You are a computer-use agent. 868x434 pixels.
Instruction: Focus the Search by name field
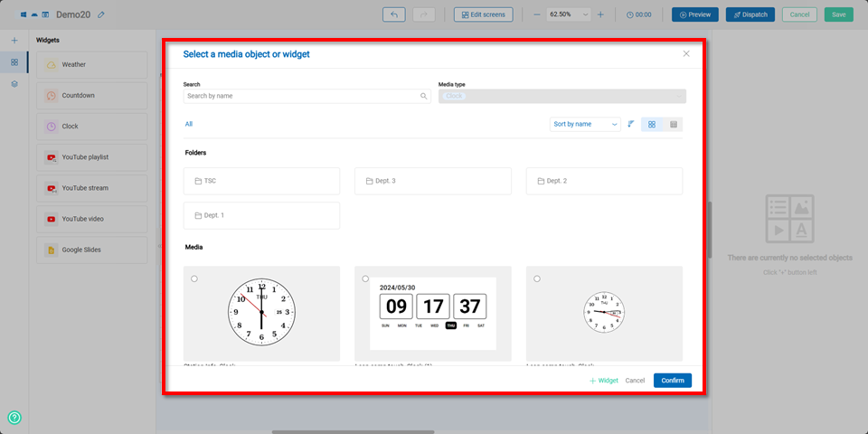pos(301,96)
